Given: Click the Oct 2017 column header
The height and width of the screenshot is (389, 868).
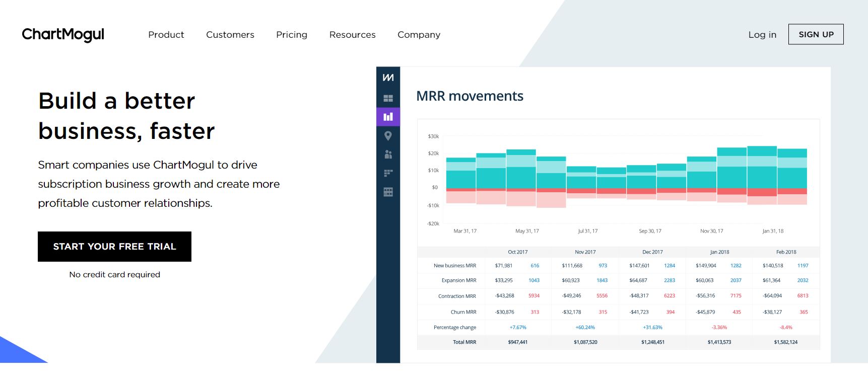Looking at the screenshot, I should click(518, 252).
